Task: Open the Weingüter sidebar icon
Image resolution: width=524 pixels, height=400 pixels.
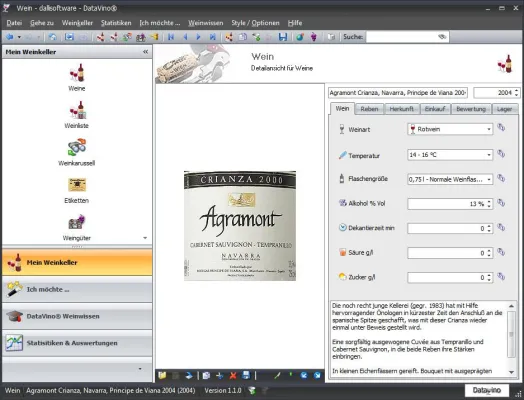Action: tap(77, 228)
